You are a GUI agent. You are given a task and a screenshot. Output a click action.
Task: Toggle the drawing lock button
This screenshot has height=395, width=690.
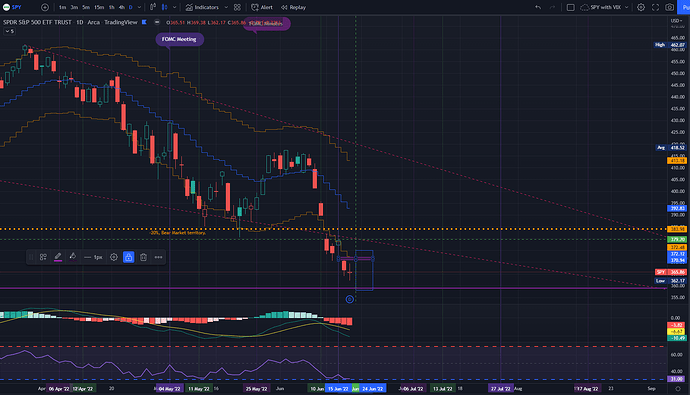click(x=128, y=257)
